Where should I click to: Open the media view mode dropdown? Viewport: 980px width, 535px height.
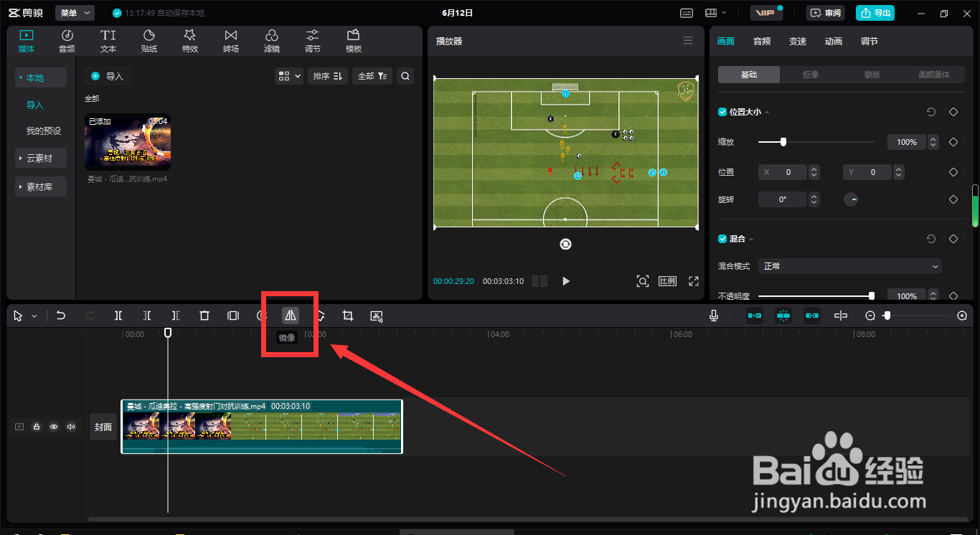(289, 76)
